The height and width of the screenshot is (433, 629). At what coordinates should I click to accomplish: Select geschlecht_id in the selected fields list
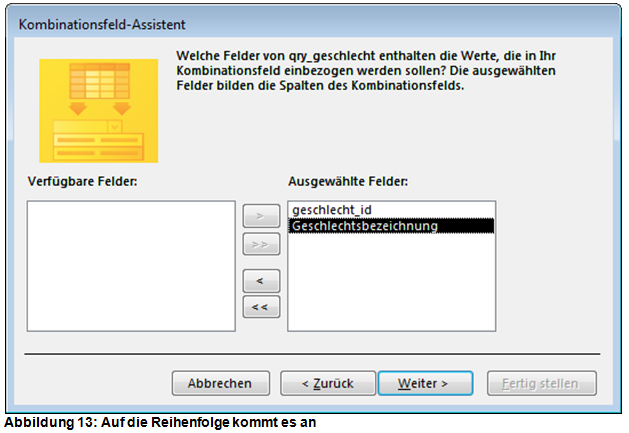[333, 210]
